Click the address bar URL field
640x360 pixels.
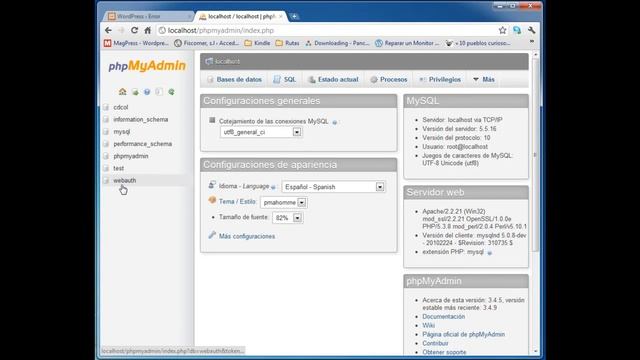[327, 30]
